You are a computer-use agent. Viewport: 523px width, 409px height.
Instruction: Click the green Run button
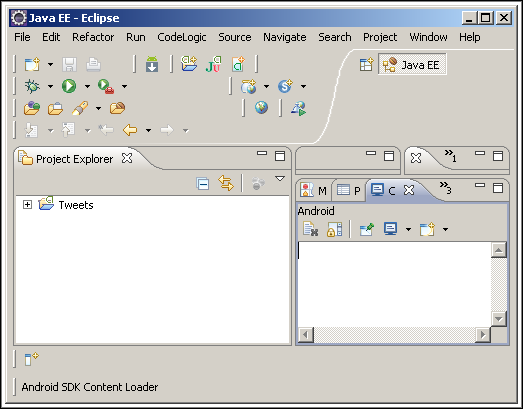[69, 86]
